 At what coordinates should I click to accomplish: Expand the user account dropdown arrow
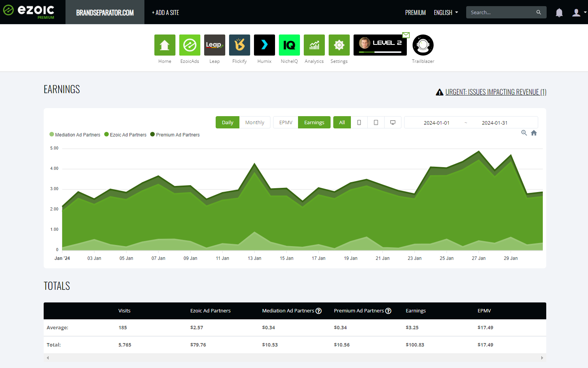click(585, 13)
